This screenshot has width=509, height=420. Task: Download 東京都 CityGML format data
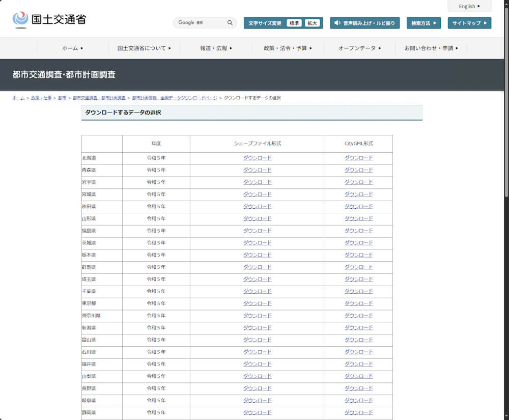point(358,303)
